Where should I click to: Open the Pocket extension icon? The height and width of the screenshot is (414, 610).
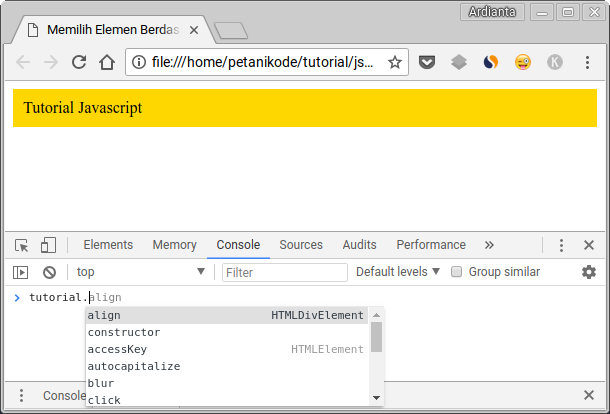(427, 62)
